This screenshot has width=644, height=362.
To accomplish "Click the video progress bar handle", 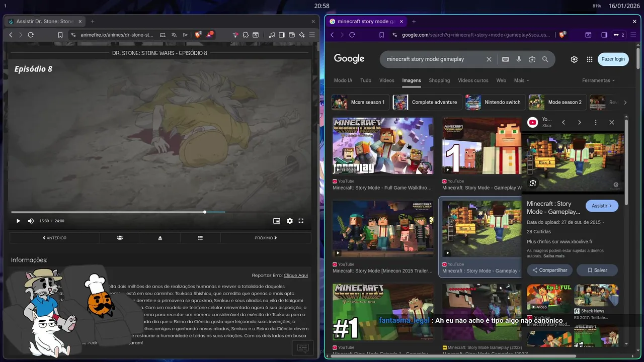I will pyautogui.click(x=205, y=212).
